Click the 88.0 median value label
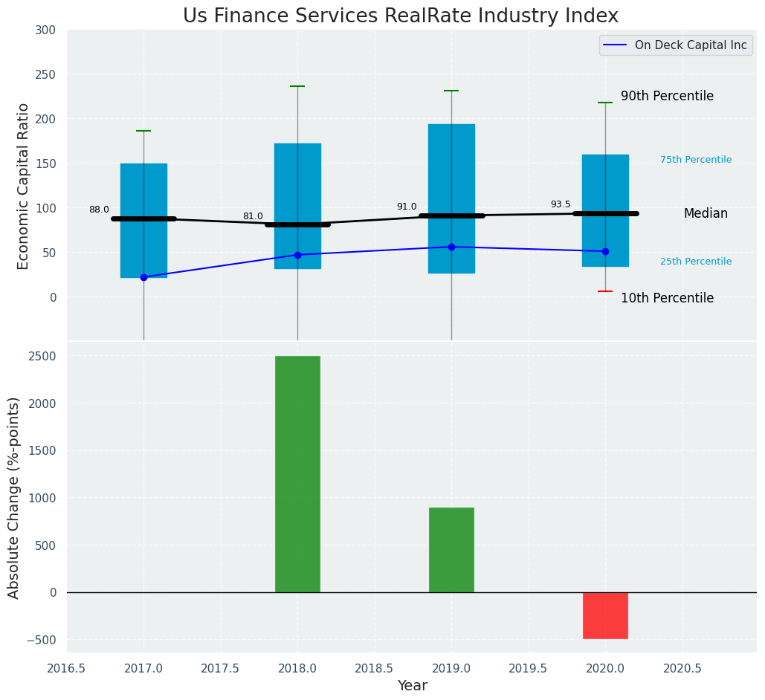This screenshot has width=765, height=700. (99, 210)
